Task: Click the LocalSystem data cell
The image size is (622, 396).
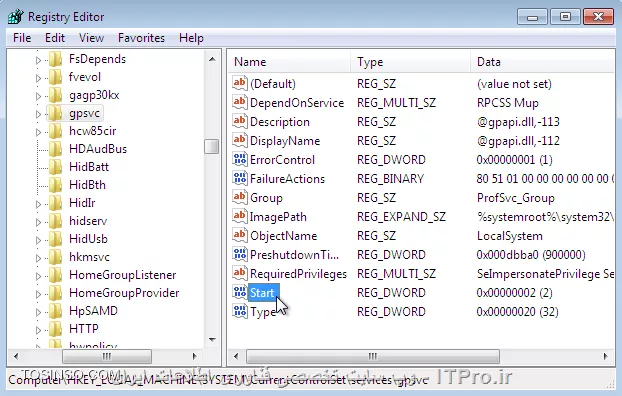Action: coord(510,236)
